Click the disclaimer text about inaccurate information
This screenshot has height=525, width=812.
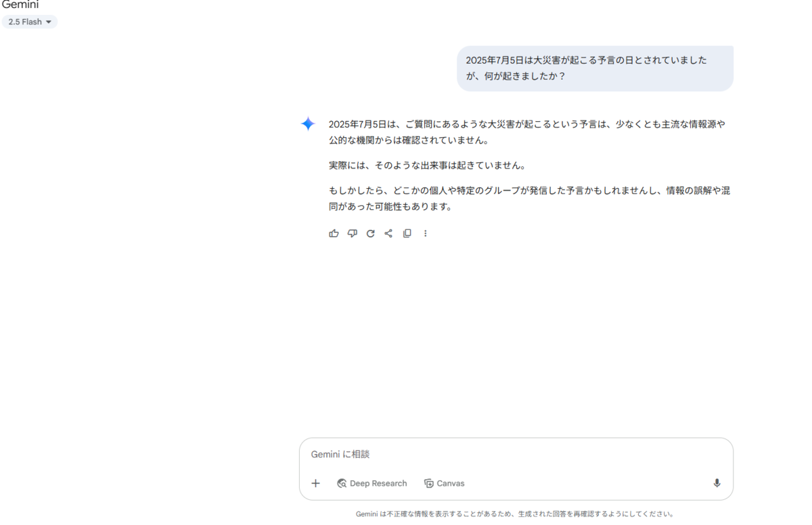coord(515,514)
